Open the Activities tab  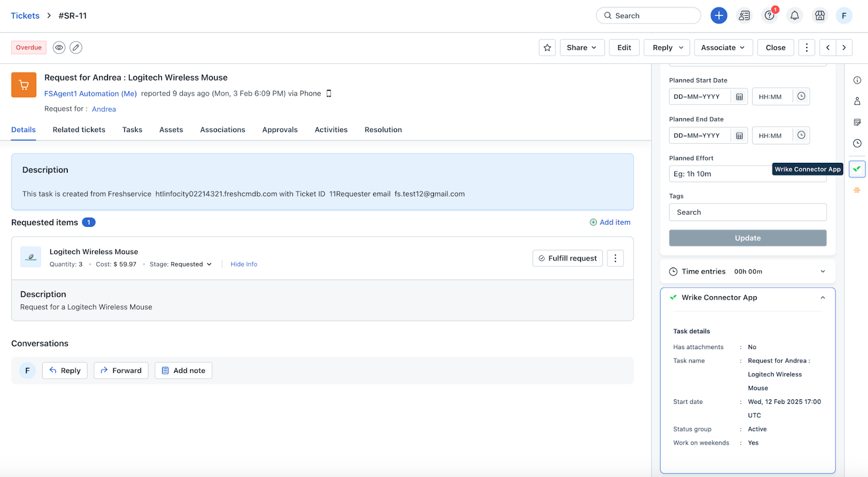331,130
